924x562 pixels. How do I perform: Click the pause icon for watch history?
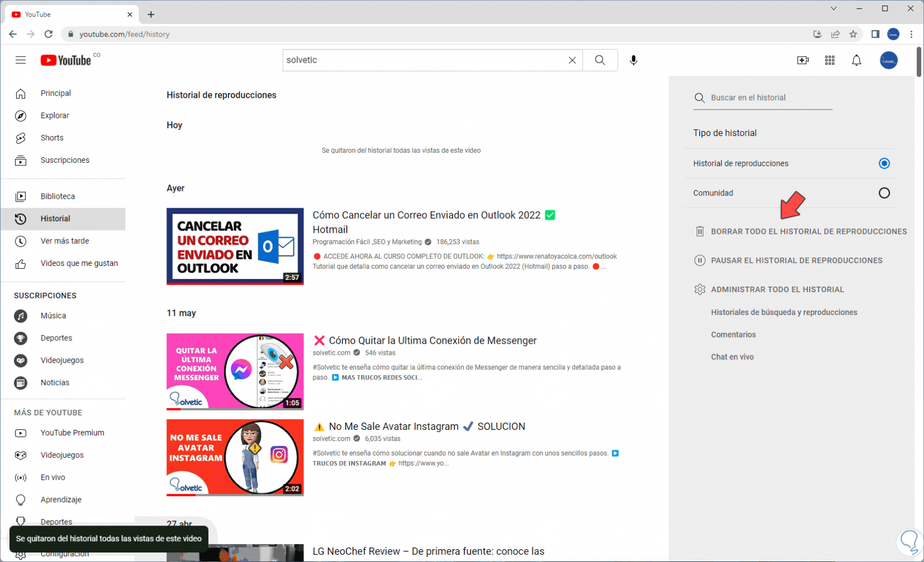tap(699, 260)
